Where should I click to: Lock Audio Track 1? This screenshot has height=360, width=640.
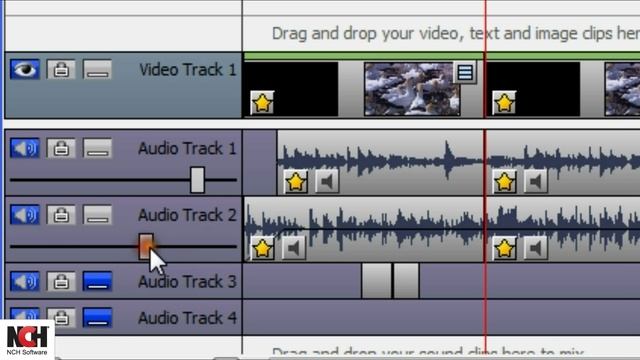click(61, 148)
